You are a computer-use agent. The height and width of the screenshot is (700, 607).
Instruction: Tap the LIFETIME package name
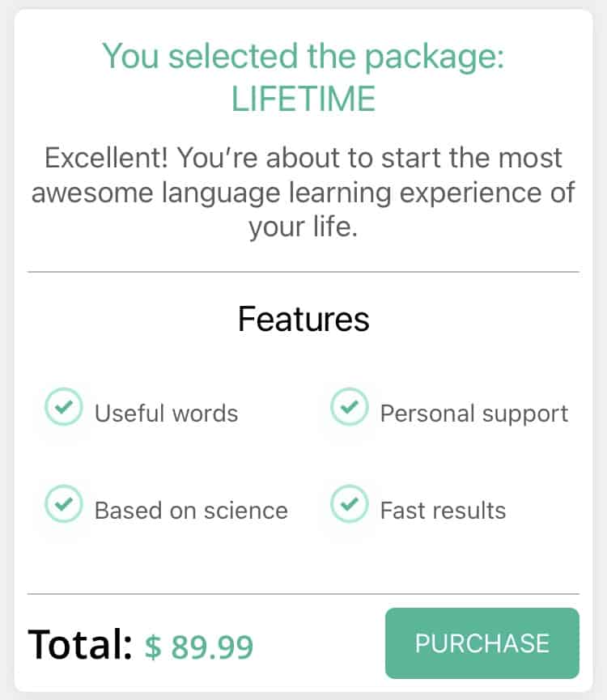[x=303, y=99]
